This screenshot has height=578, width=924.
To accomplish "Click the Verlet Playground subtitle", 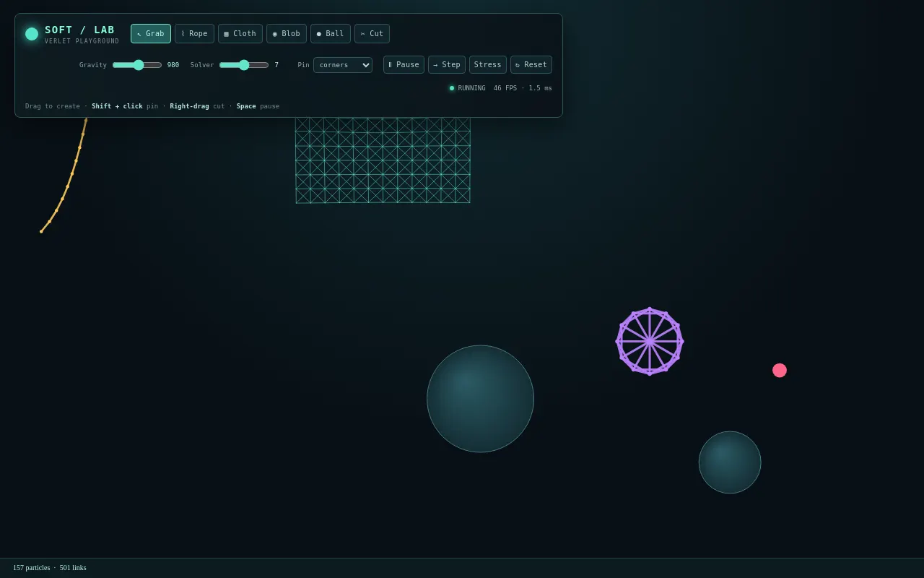I will [x=82, y=41].
